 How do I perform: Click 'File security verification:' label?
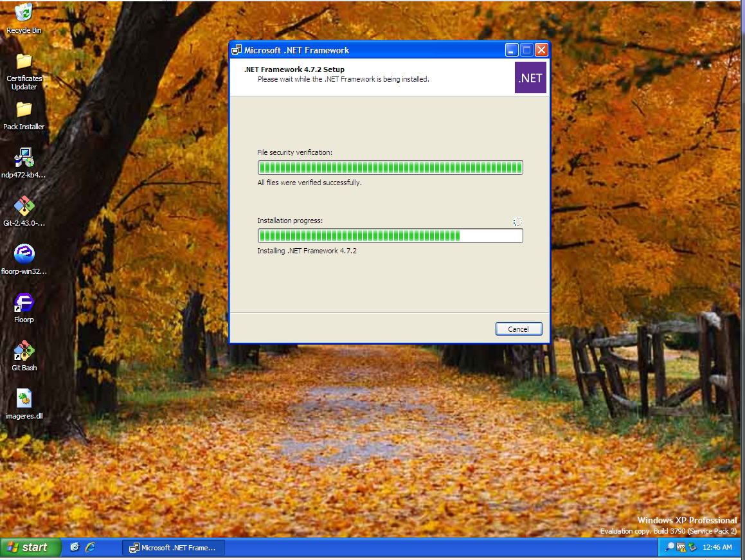(x=294, y=152)
